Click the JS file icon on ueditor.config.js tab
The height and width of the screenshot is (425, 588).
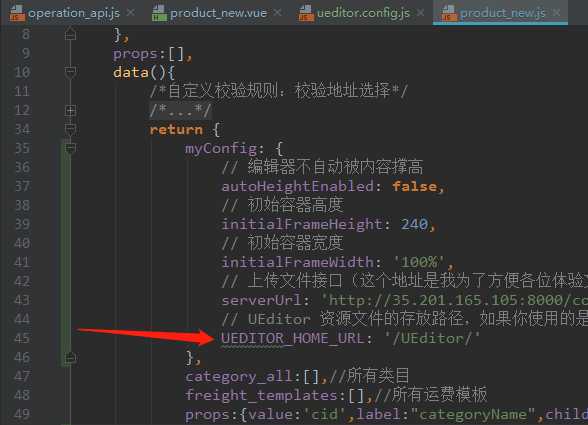click(x=306, y=13)
